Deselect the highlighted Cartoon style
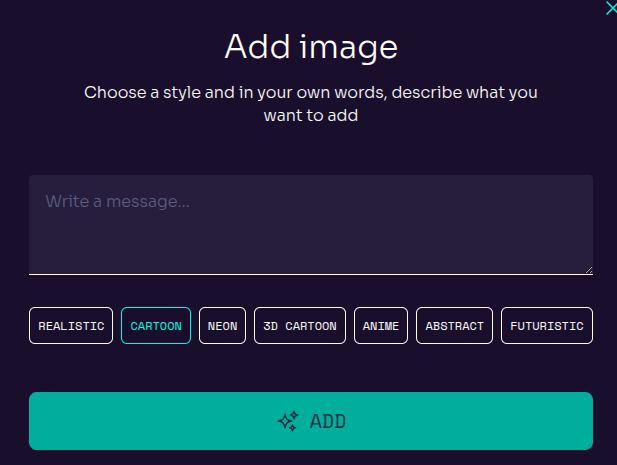Screen dimensions: 617x465 point(156,326)
